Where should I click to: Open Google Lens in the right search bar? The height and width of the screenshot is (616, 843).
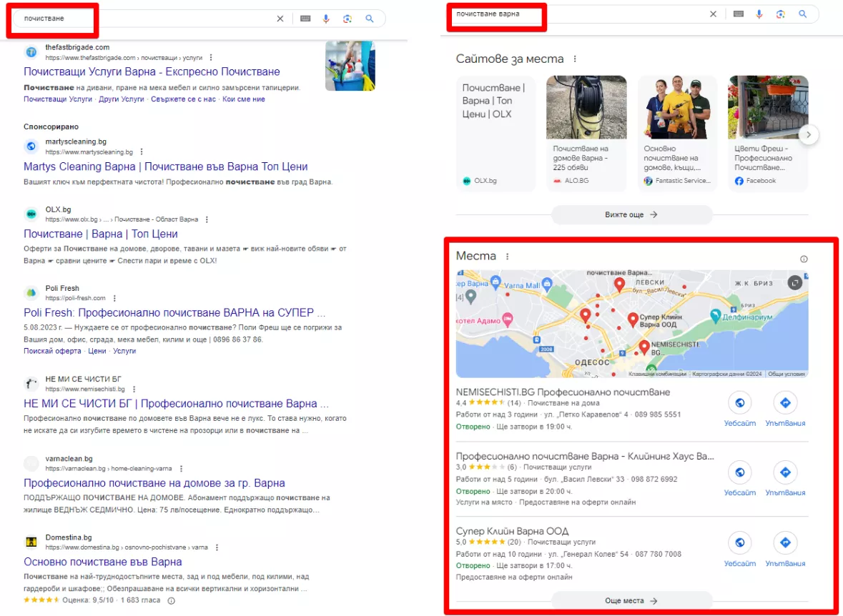coord(781,14)
